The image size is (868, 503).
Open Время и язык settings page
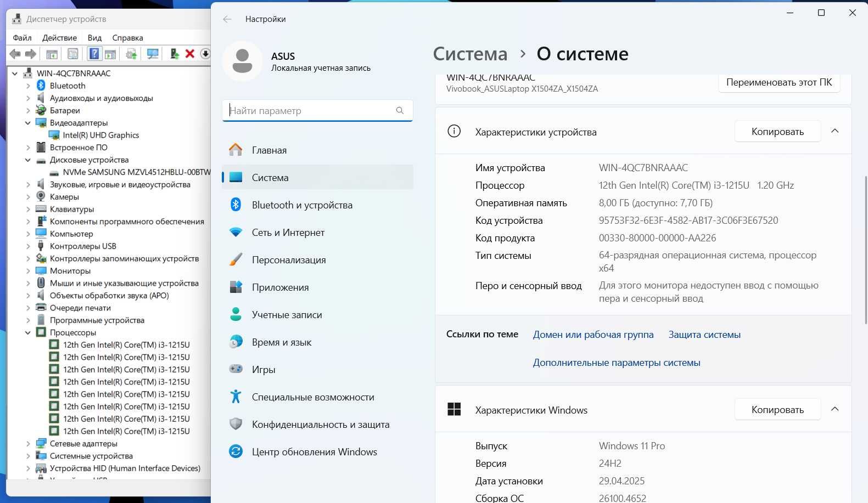tap(317, 342)
